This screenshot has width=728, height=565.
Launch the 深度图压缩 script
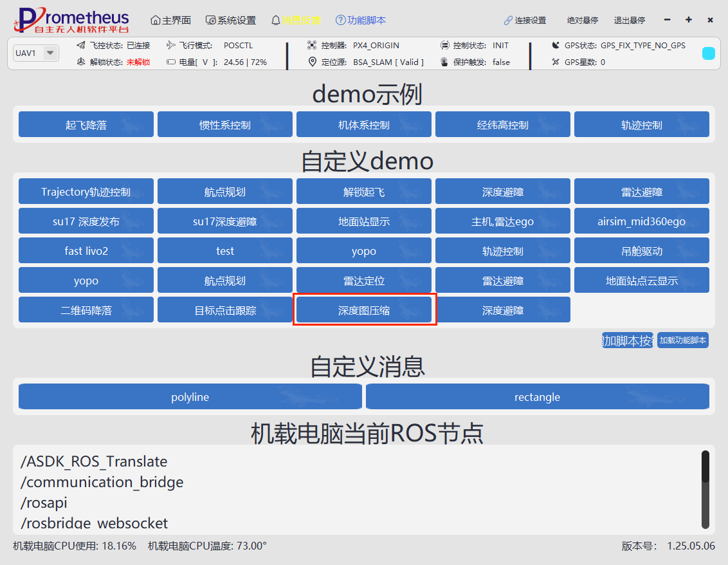click(364, 310)
